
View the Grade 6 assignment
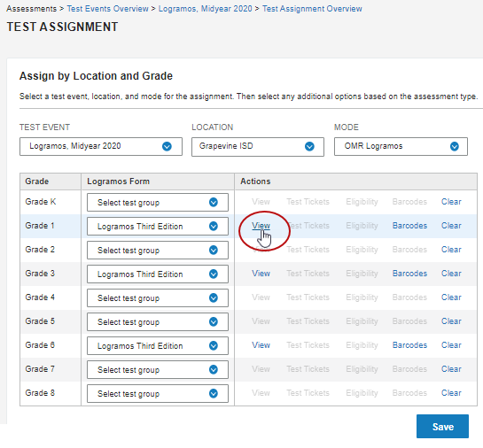pyautogui.click(x=261, y=345)
